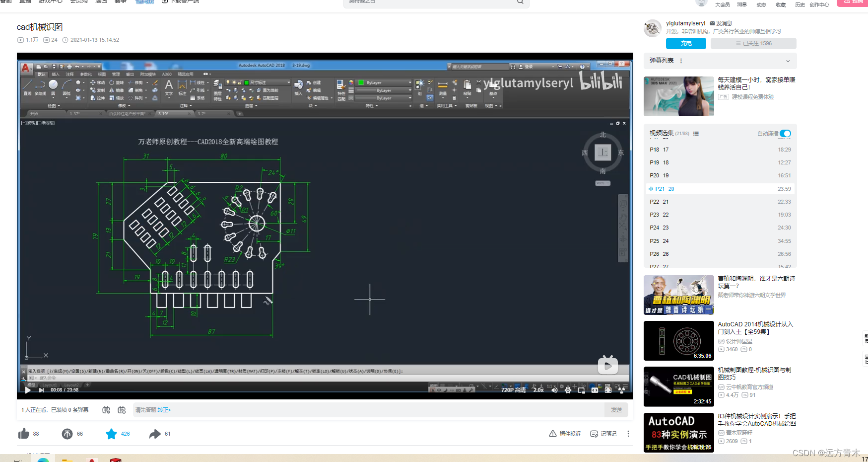The image size is (868, 462).
Task: Open the 尺寸标注 layer dropdown
Action: pyautogui.click(x=258, y=82)
